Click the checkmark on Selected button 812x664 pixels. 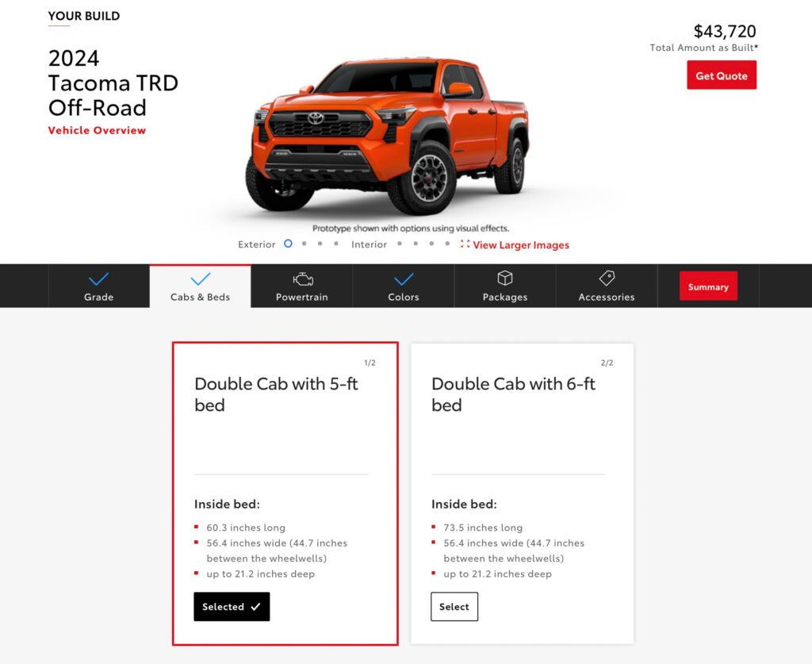256,607
